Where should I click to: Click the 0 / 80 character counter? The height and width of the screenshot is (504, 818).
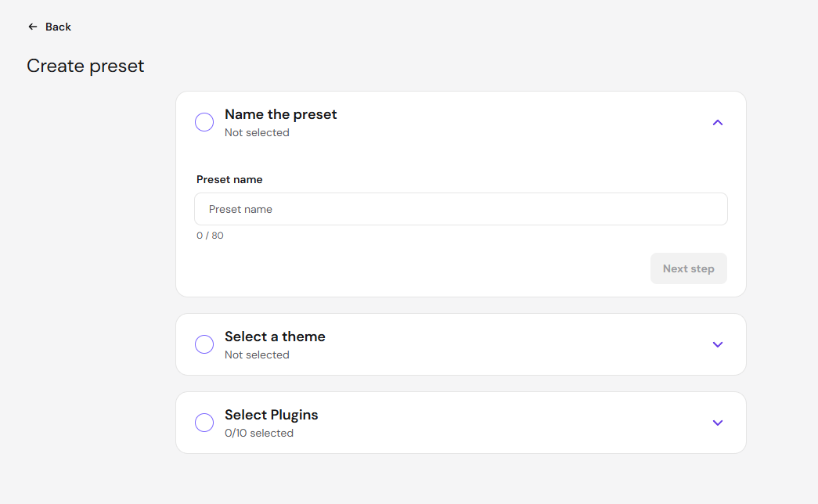coord(210,236)
